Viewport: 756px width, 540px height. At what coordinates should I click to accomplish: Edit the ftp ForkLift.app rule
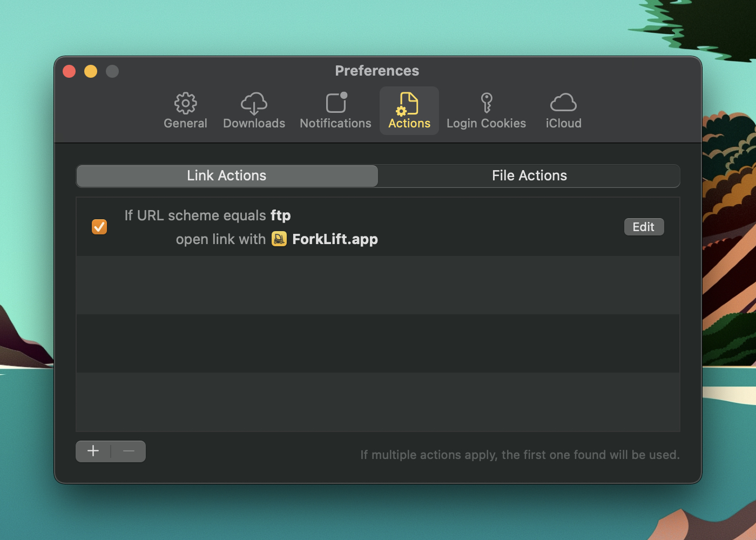click(644, 227)
